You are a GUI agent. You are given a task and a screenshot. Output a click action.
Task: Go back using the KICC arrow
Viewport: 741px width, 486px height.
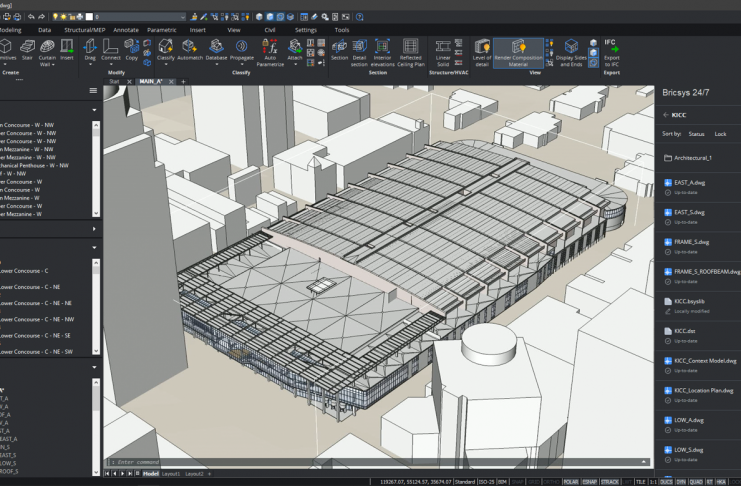(x=666, y=115)
